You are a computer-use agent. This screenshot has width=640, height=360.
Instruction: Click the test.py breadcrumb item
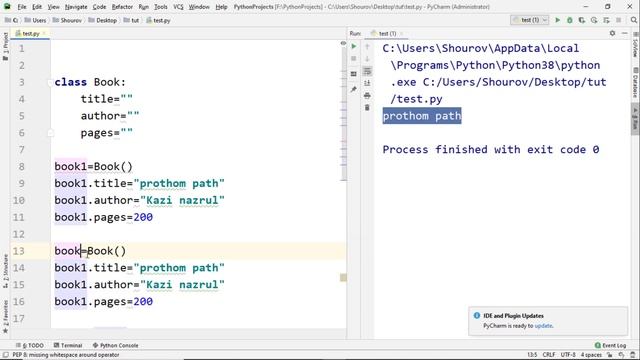[x=158, y=20]
